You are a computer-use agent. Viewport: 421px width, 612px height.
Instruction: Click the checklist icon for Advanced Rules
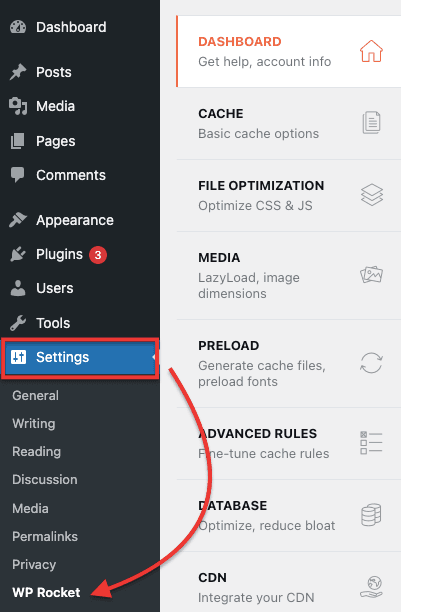pos(371,443)
